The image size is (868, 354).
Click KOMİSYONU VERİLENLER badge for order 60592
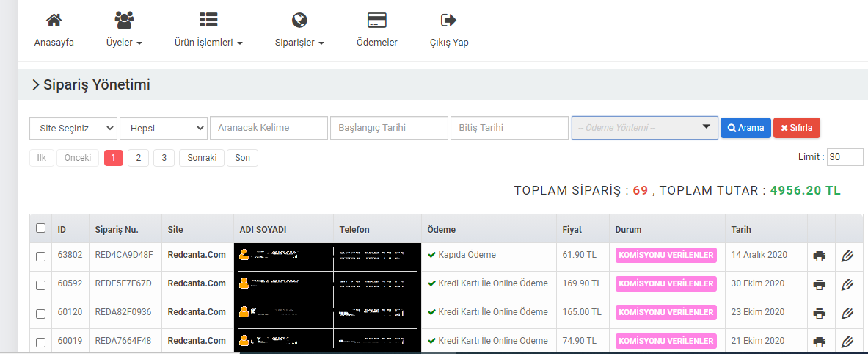666,283
